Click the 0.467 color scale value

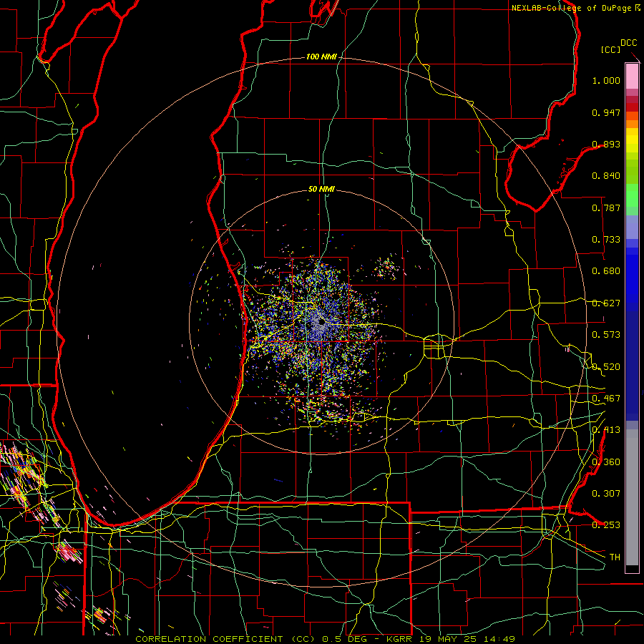pos(606,399)
